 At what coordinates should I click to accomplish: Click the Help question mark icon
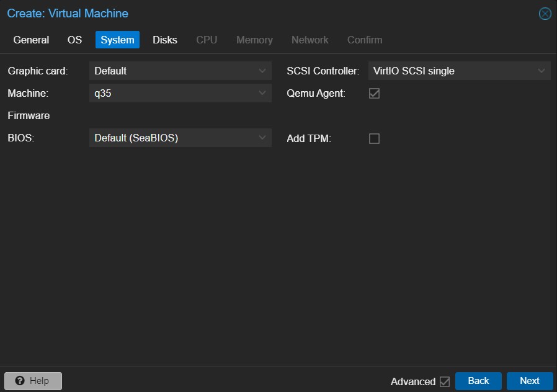[20, 381]
